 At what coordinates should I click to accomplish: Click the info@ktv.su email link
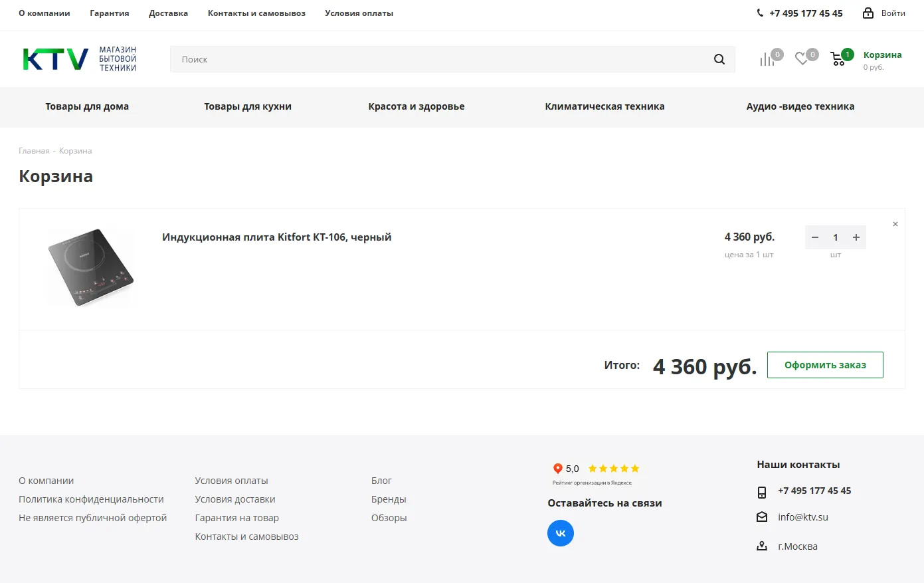(x=802, y=517)
